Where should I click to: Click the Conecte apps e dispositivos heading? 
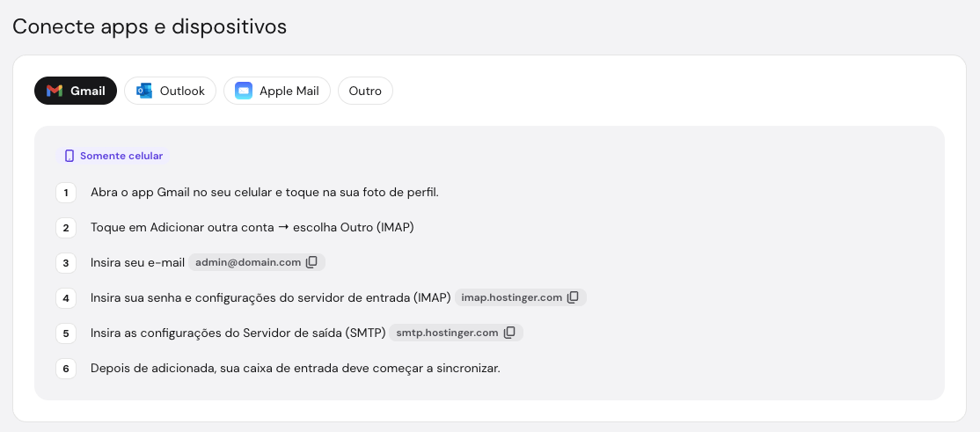[150, 27]
